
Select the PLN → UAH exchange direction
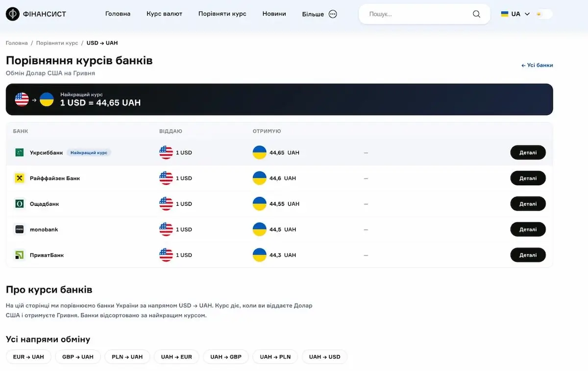(127, 357)
